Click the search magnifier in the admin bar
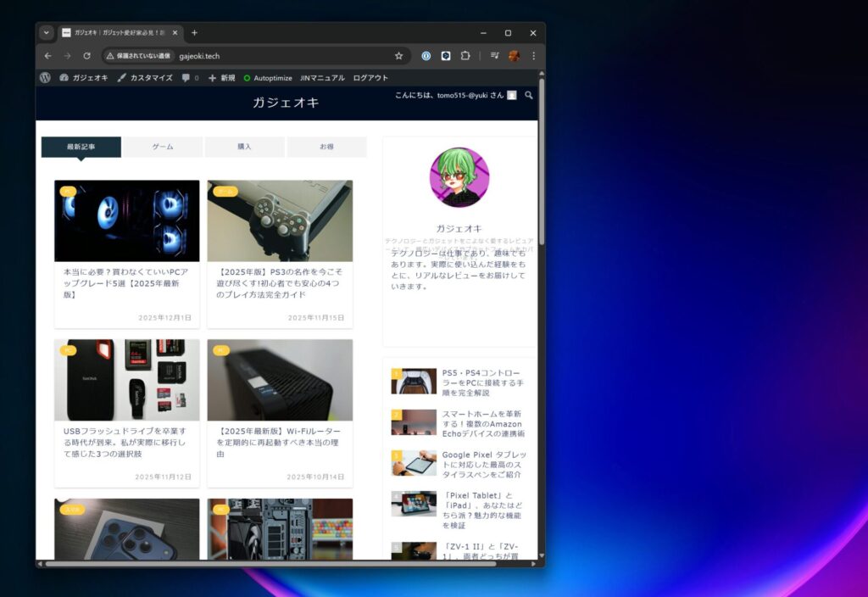Viewport: 868px width, 597px height. click(x=529, y=95)
